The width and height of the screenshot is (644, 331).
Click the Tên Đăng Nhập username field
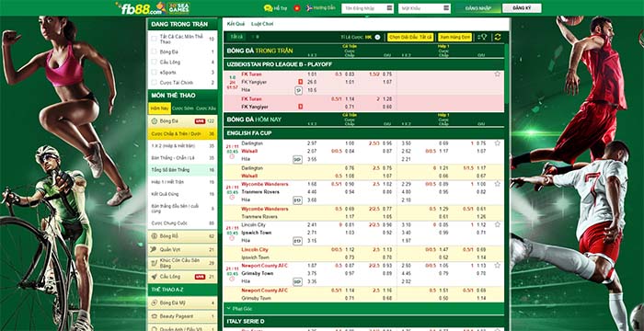pos(367,8)
